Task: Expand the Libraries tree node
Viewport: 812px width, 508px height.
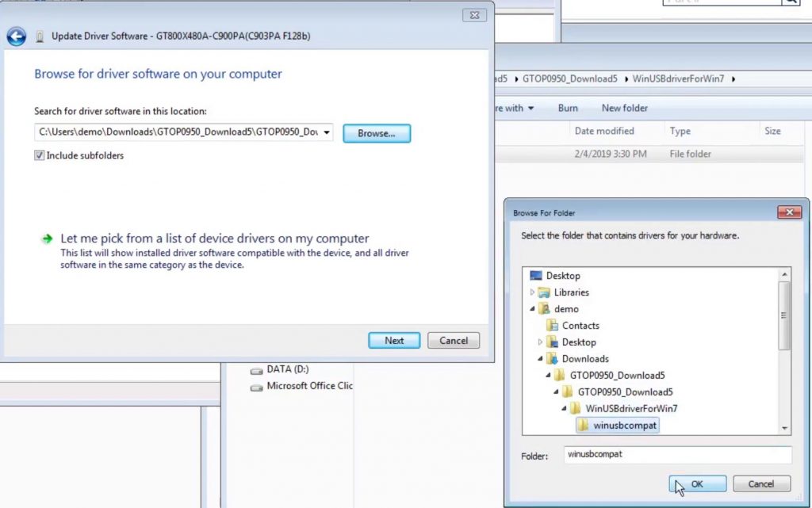Action: pos(533,292)
